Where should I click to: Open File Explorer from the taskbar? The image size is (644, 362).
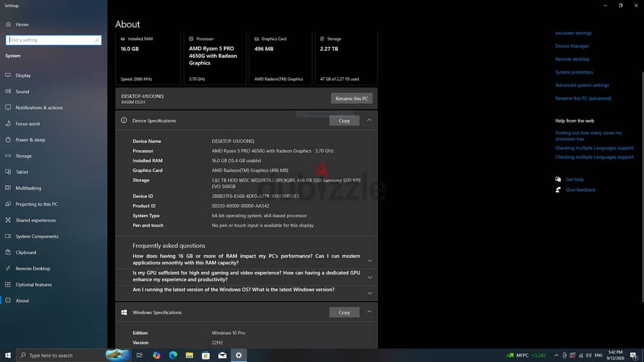189,355
